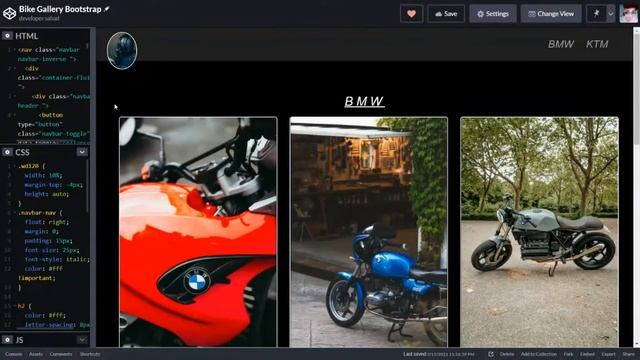Open Console panel
Viewport: 640px width, 360px height.
(x=13, y=354)
